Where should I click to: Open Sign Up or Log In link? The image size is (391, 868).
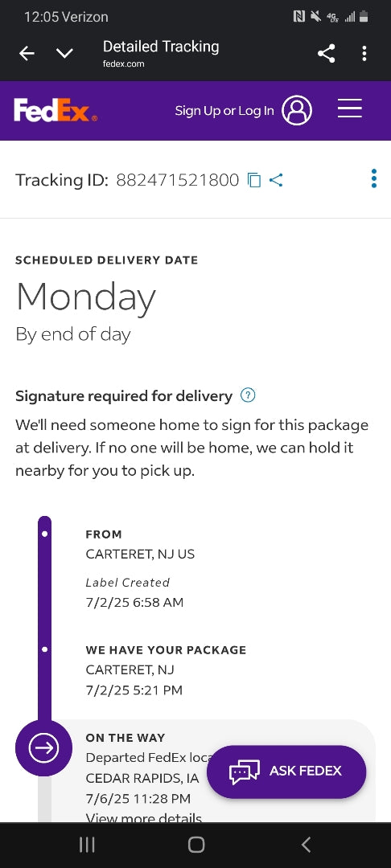[224, 111]
